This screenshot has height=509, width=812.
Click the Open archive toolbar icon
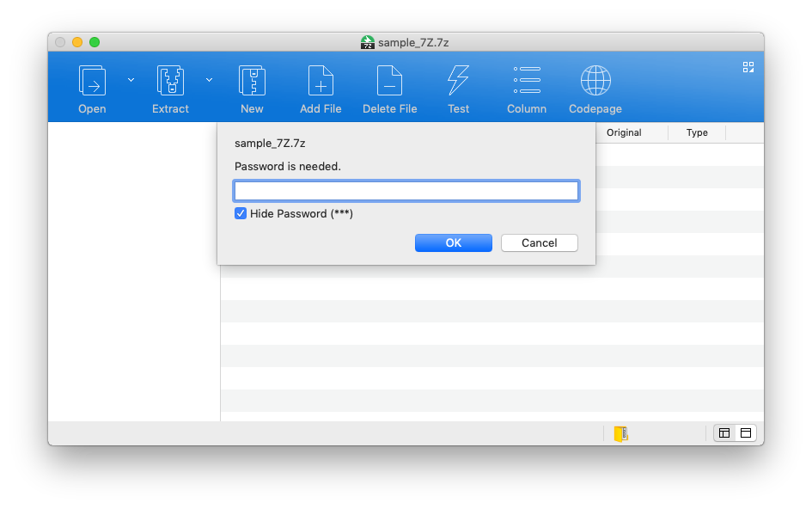(x=92, y=81)
